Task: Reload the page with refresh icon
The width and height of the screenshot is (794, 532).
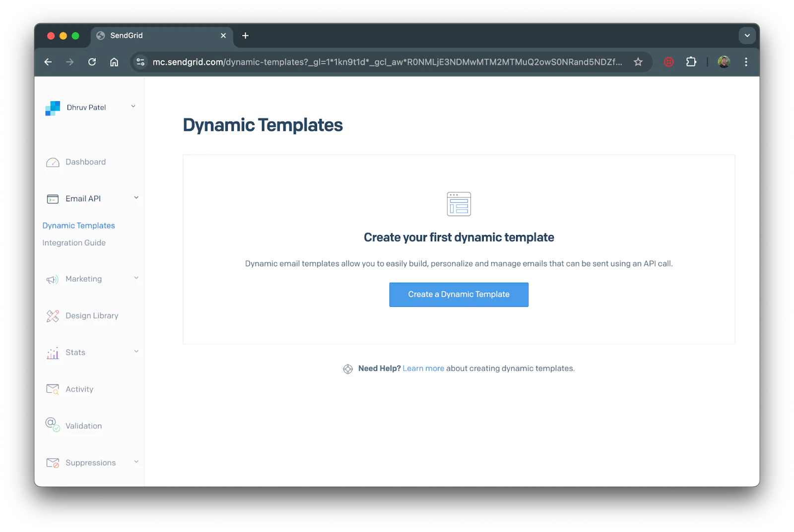Action: click(x=92, y=62)
